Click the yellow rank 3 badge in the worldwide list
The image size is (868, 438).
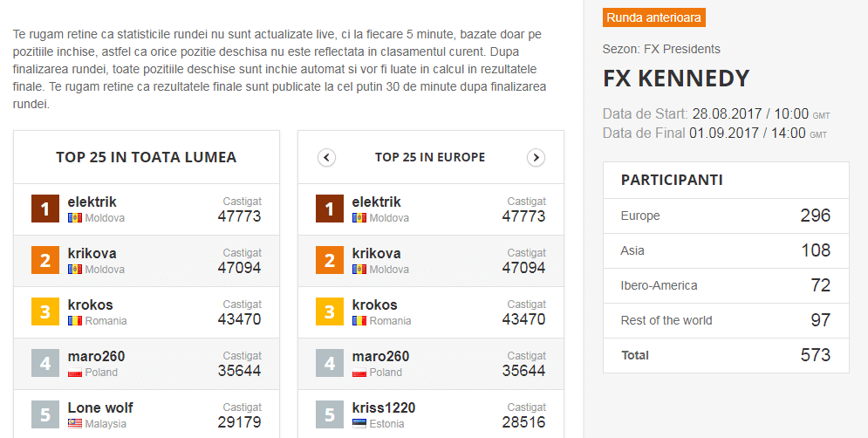click(x=45, y=311)
